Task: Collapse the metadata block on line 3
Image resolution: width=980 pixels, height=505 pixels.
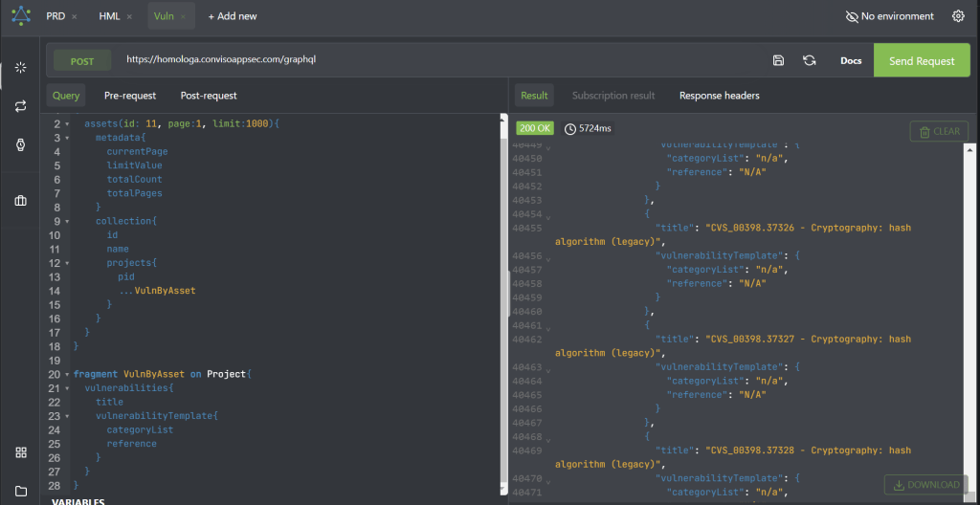Action: 68,138
